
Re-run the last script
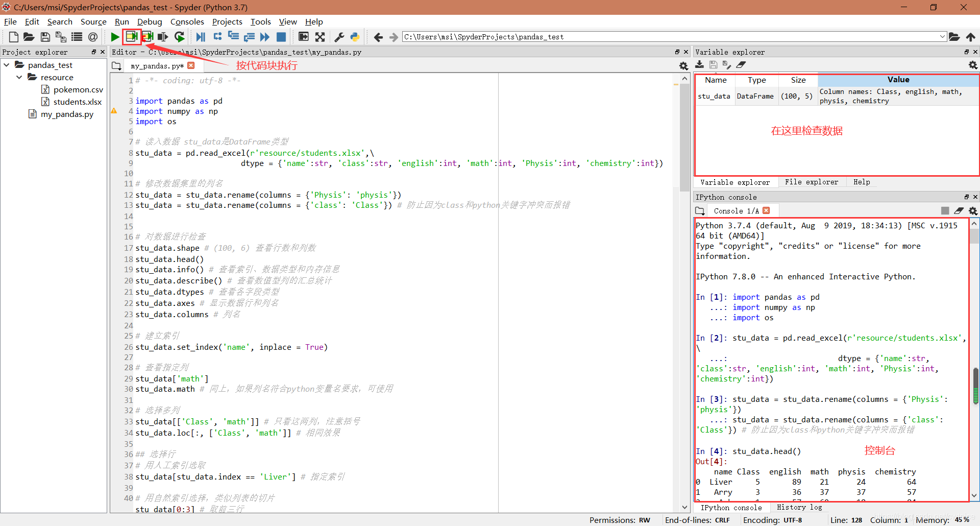click(179, 37)
